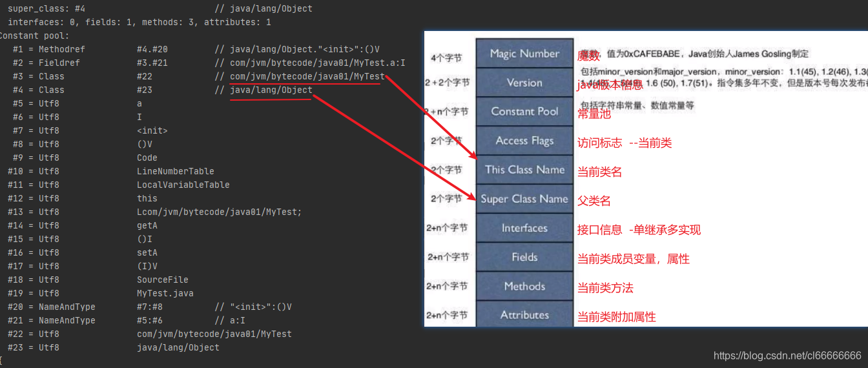The height and width of the screenshot is (368, 868).
Task: Click 4个字节 beside Magic Number
Action: tap(446, 58)
